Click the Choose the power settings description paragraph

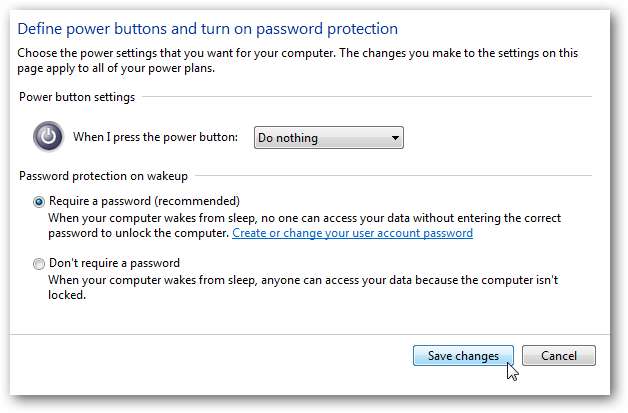(x=300, y=59)
